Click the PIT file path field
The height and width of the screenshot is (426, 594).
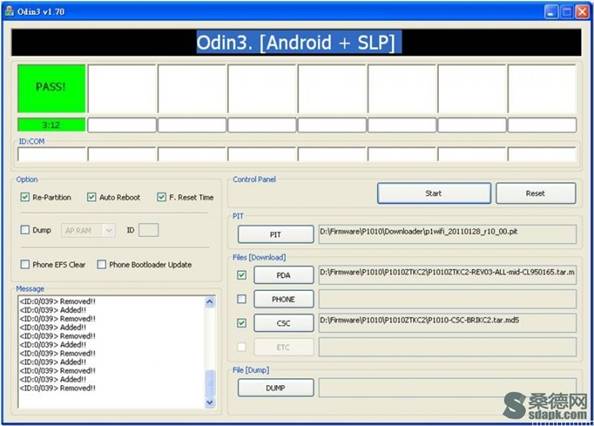pyautogui.click(x=447, y=234)
